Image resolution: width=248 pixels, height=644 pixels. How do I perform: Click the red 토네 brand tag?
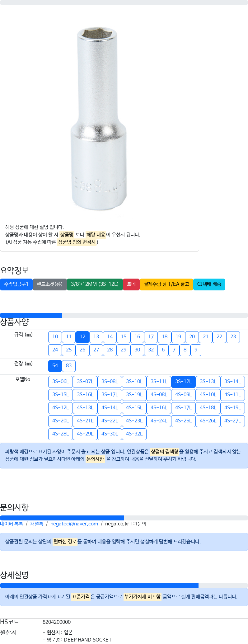click(131, 284)
